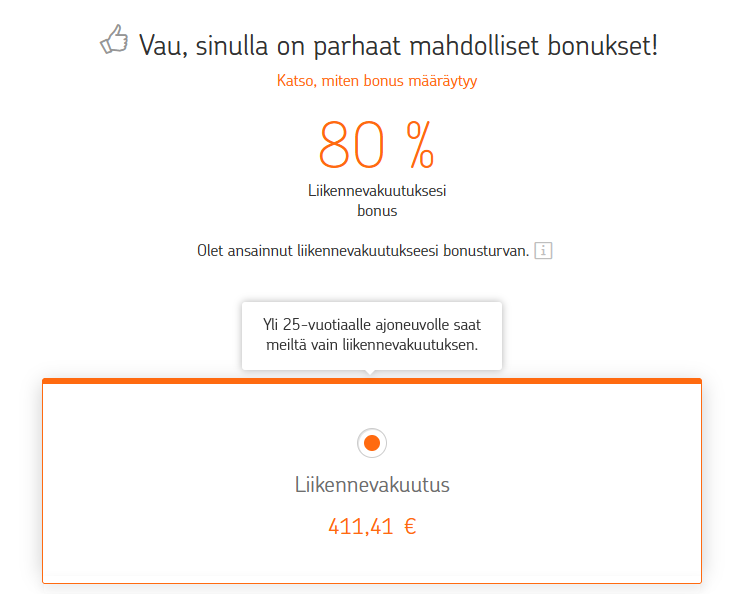Open the 'Katso, miten bonus määräytyy' link
735x594 pixels.
click(377, 81)
